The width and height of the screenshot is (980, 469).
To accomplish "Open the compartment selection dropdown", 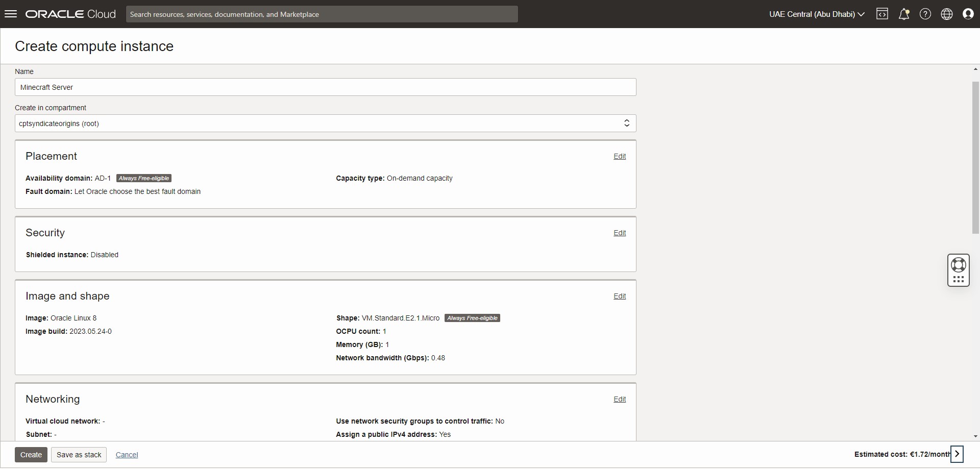I will pos(626,123).
